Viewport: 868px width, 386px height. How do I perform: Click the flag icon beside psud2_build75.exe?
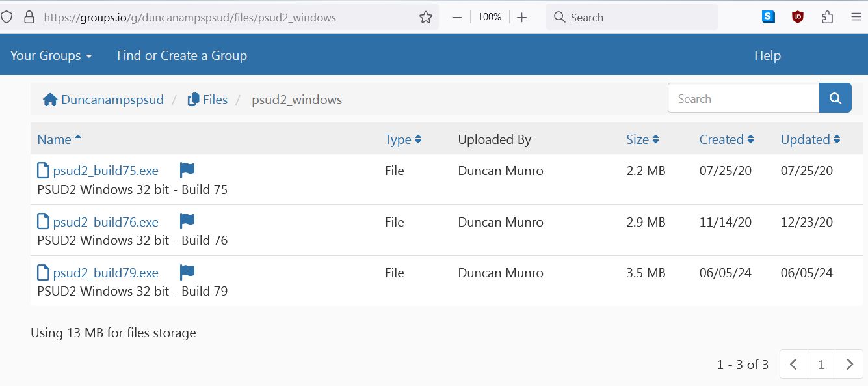coord(187,171)
